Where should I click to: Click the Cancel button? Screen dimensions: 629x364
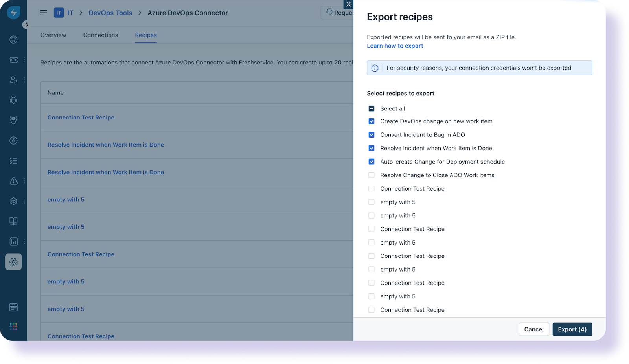[x=534, y=329]
